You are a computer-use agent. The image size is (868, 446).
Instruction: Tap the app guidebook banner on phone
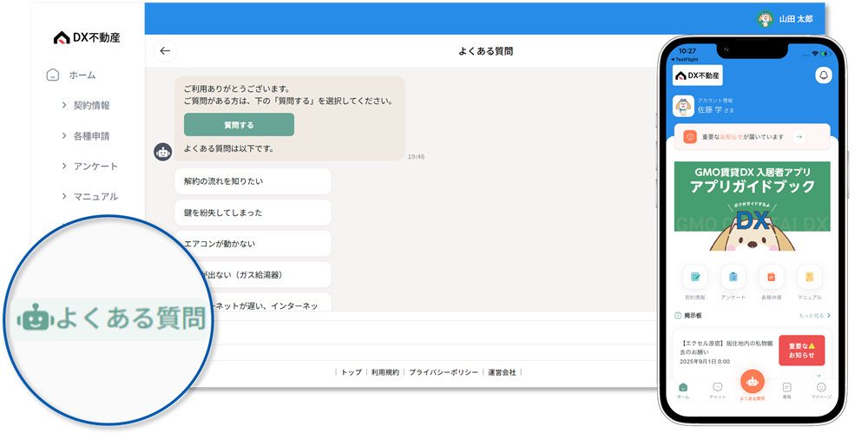[752, 206]
